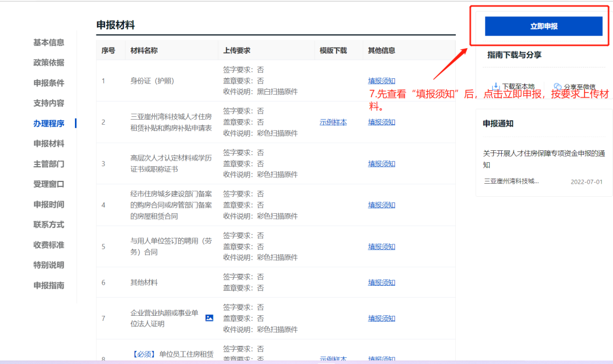Jump to 申报条件 section
Image resolution: width=613 pixels, height=364 pixels.
click(49, 83)
